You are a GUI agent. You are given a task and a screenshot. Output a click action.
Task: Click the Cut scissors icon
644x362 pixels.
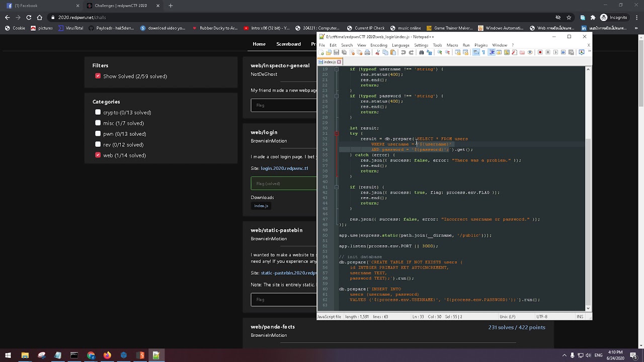coord(377,52)
